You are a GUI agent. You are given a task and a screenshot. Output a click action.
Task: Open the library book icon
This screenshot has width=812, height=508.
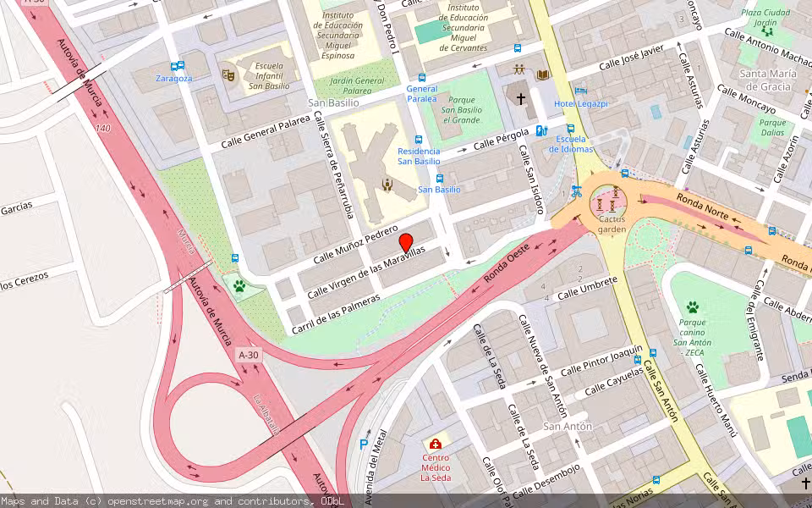(x=543, y=75)
